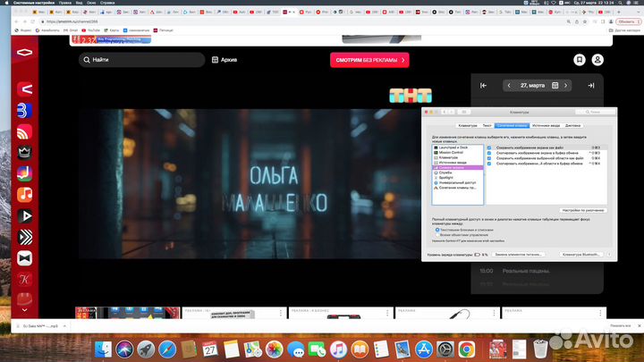This screenshot has width=644, height=362.
Task: Click 'Клавиатура Bluetooth...' button
Action: click(x=581, y=255)
